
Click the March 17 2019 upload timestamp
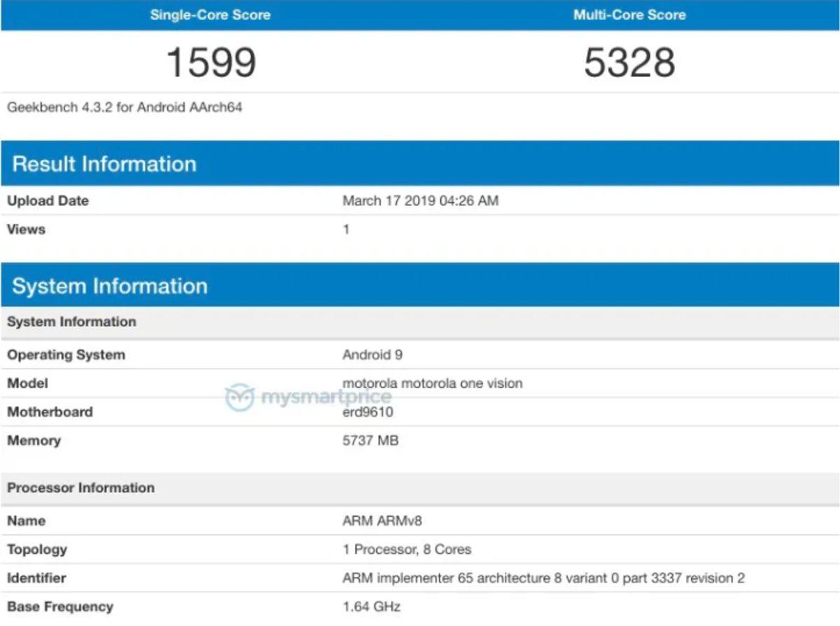419,200
